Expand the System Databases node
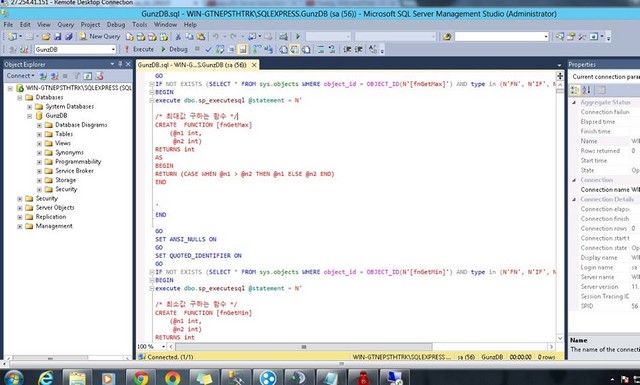This screenshot has width=640, height=385. pos(29,107)
